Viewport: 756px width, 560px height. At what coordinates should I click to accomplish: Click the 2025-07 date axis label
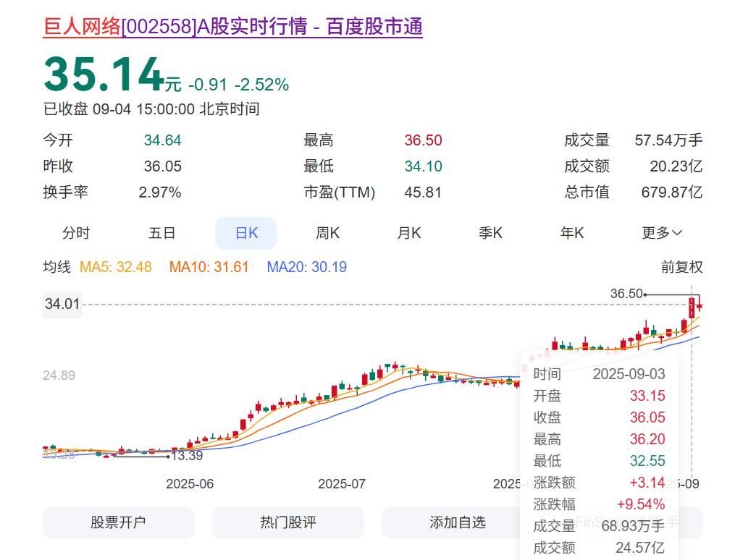tap(342, 484)
